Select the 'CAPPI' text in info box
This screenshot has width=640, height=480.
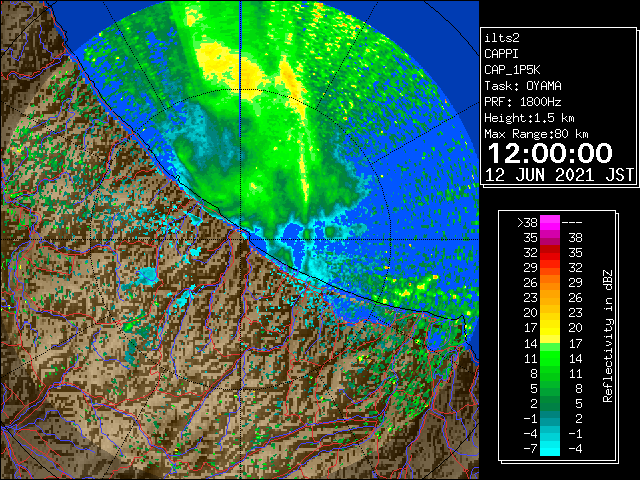pos(501,54)
